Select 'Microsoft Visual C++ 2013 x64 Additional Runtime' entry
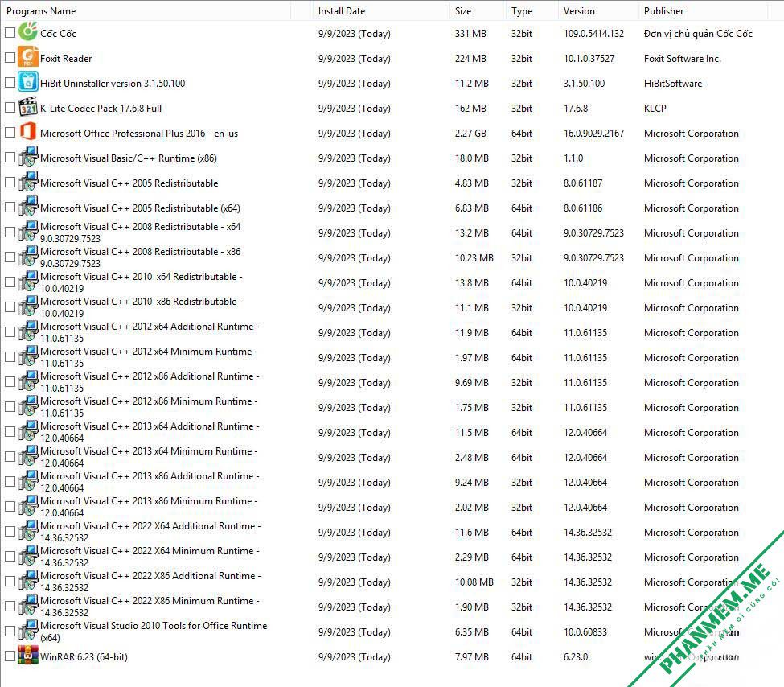 coord(150,432)
